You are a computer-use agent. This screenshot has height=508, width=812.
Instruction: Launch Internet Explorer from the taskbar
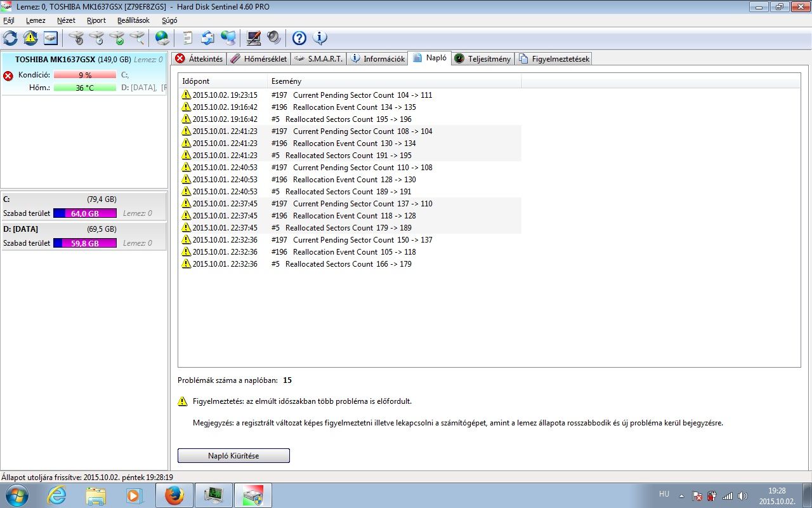tap(57, 495)
